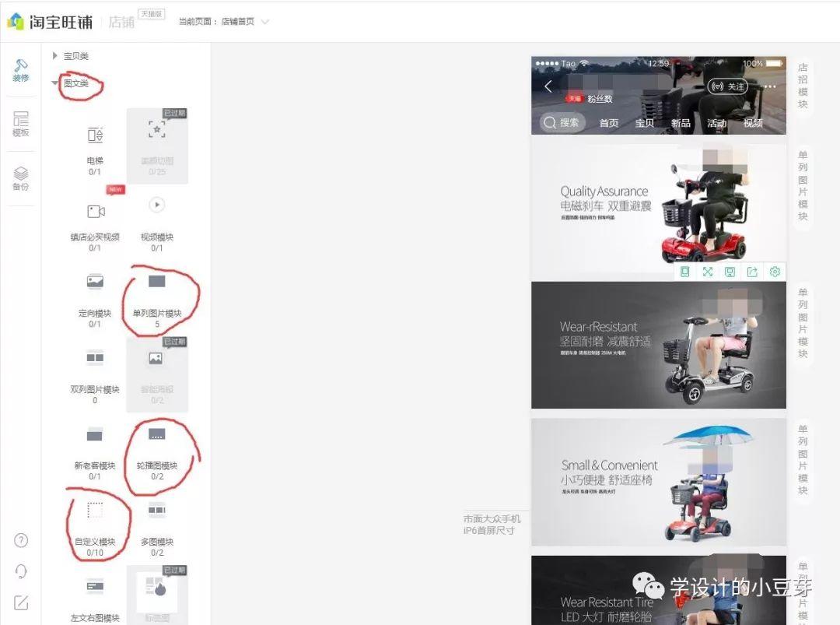Open the 模板 templates panel

point(21,124)
